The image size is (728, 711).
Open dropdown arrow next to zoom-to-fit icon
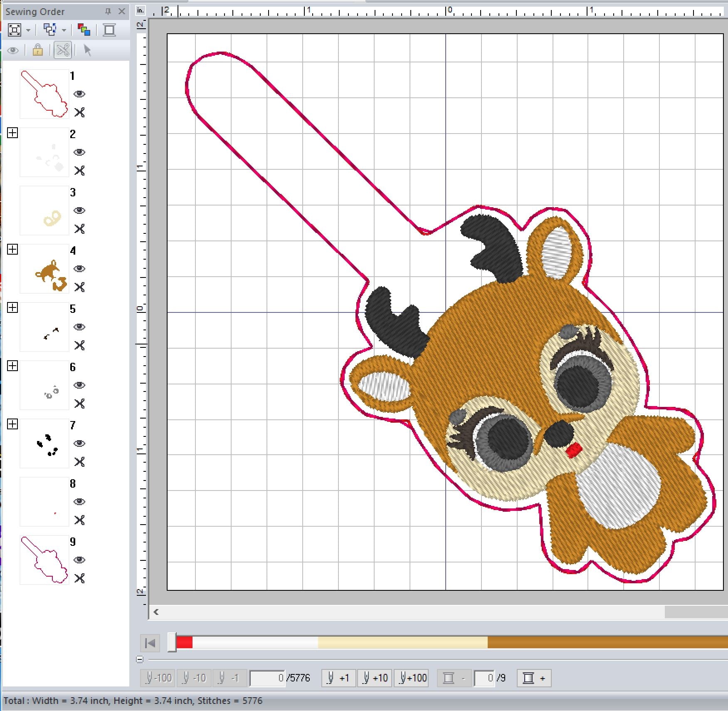(28, 30)
